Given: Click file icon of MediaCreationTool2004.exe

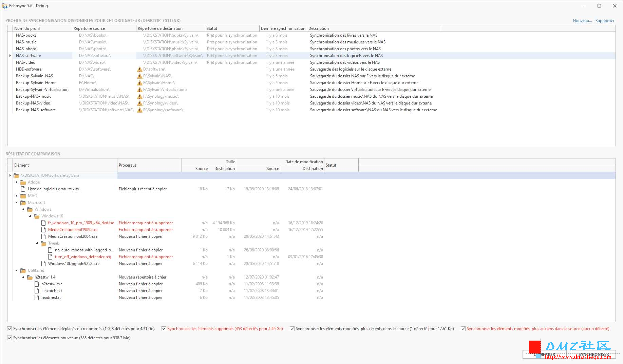Looking at the screenshot, I should (x=43, y=236).
